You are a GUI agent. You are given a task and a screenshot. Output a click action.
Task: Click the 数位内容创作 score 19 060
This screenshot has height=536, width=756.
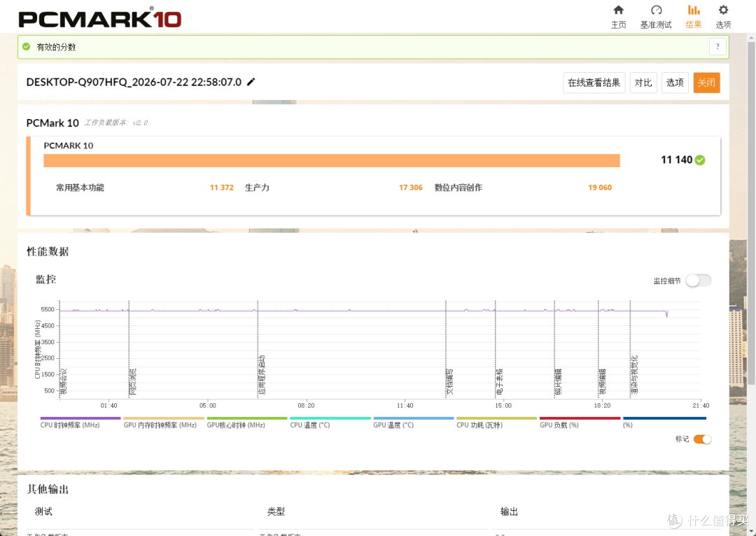(600, 188)
